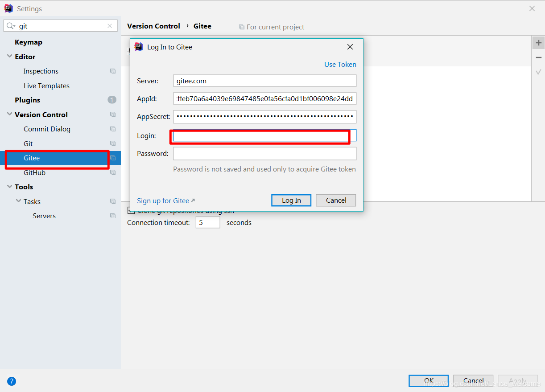Click Cancel in the Settings window

point(473,381)
